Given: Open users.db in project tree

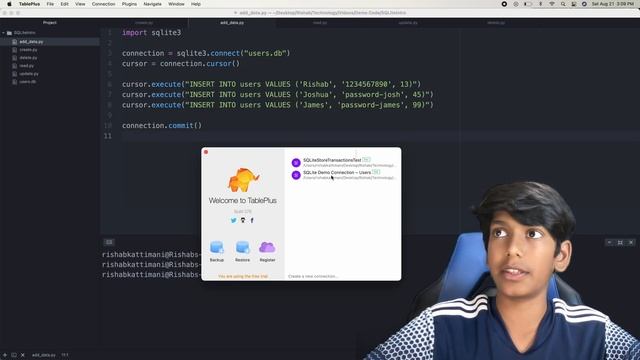Looking at the screenshot, I should coord(28,82).
